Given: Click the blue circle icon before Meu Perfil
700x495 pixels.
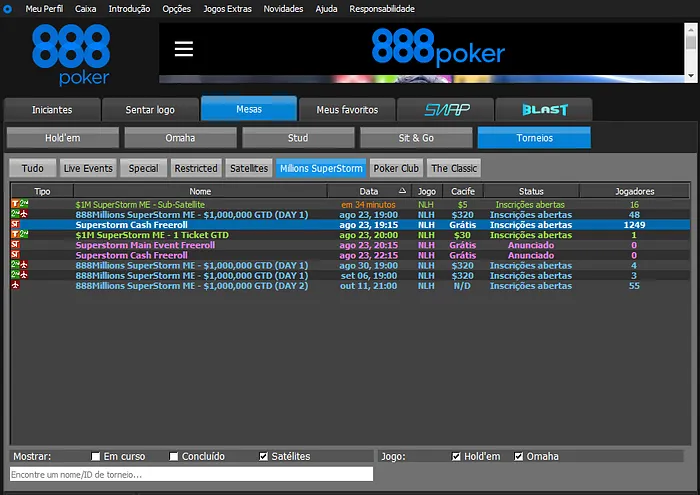Looking at the screenshot, I should (x=8, y=8).
